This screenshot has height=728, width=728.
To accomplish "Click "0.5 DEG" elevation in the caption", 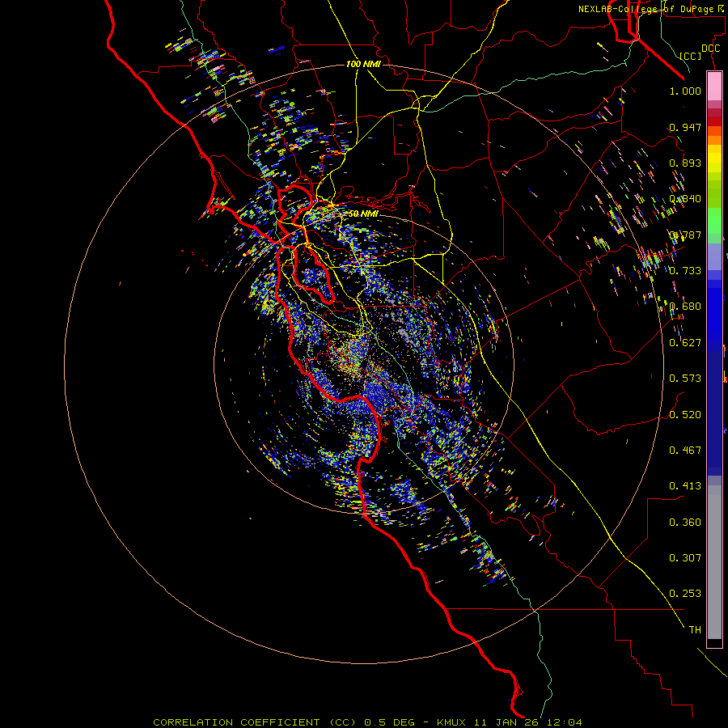I will (390, 722).
